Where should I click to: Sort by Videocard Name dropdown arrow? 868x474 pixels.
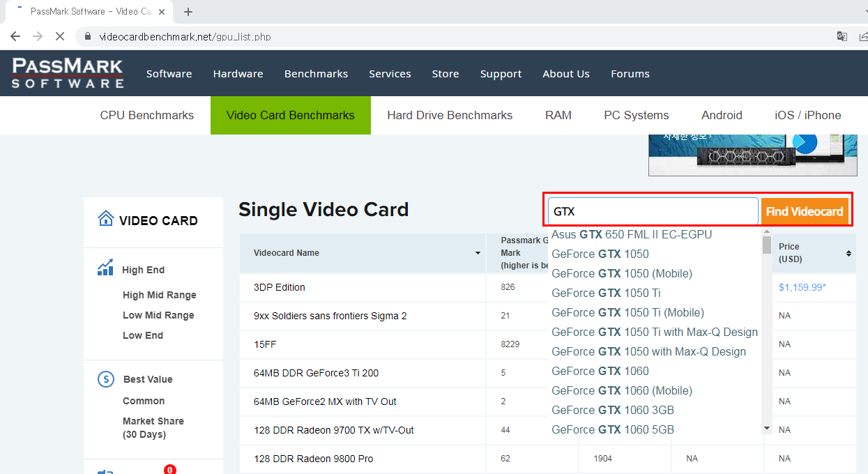[x=478, y=253]
